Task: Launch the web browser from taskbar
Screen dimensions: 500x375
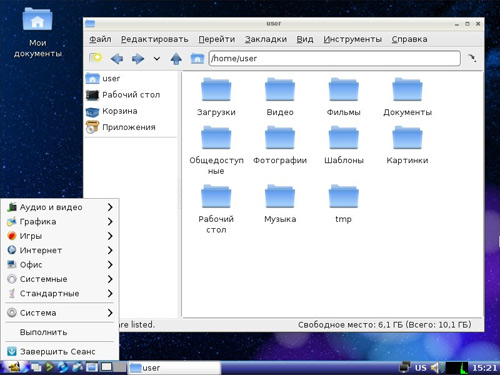Action: point(63,368)
